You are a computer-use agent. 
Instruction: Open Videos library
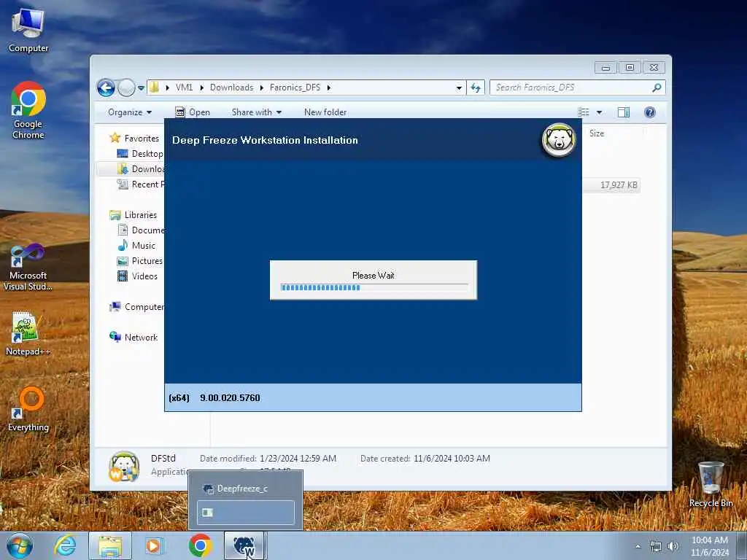(x=137, y=276)
